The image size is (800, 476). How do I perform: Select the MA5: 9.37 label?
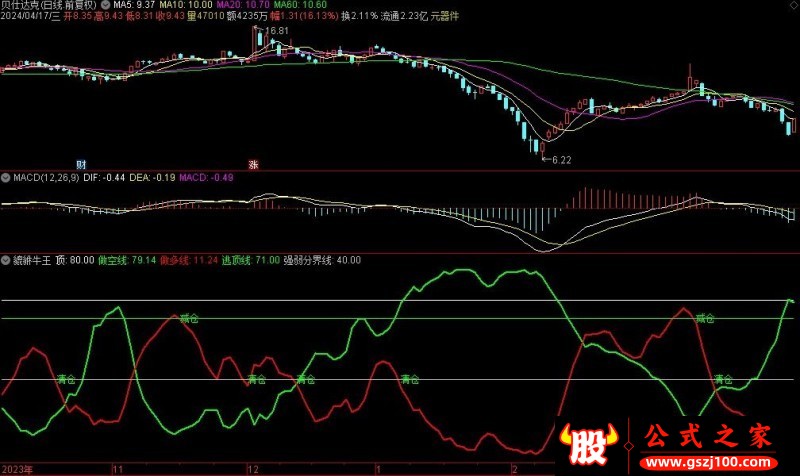pos(134,5)
